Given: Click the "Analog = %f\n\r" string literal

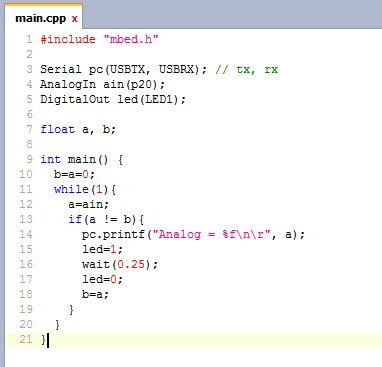Looking at the screenshot, I should click(x=211, y=234).
